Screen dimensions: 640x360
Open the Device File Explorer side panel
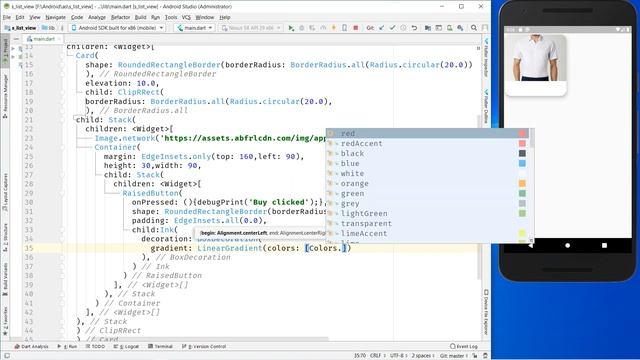tap(486, 312)
